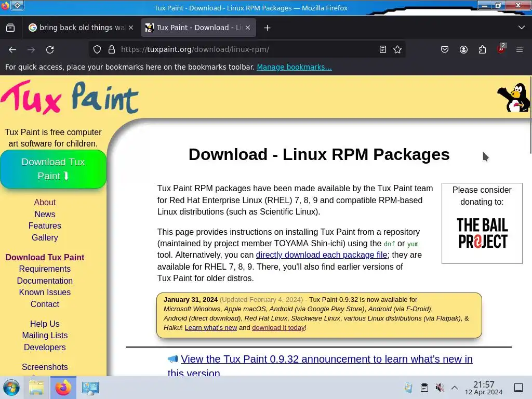Screen dimensions: 532x399
Task: Expand hidden system tray icons arrow
Action: coord(455,388)
